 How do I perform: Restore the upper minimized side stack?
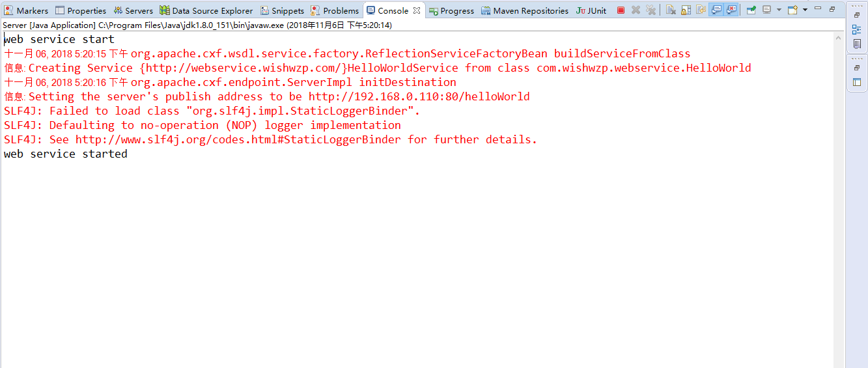(856, 15)
